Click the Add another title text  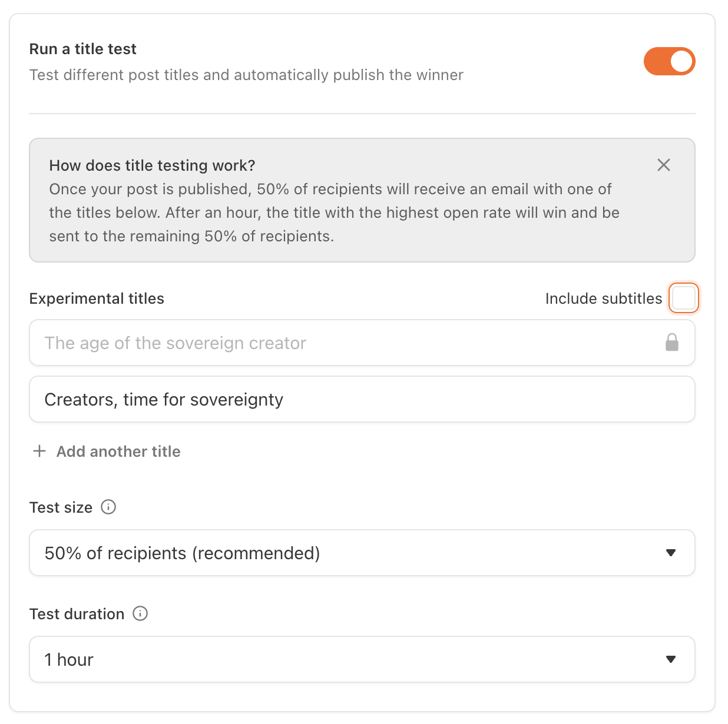[118, 451]
